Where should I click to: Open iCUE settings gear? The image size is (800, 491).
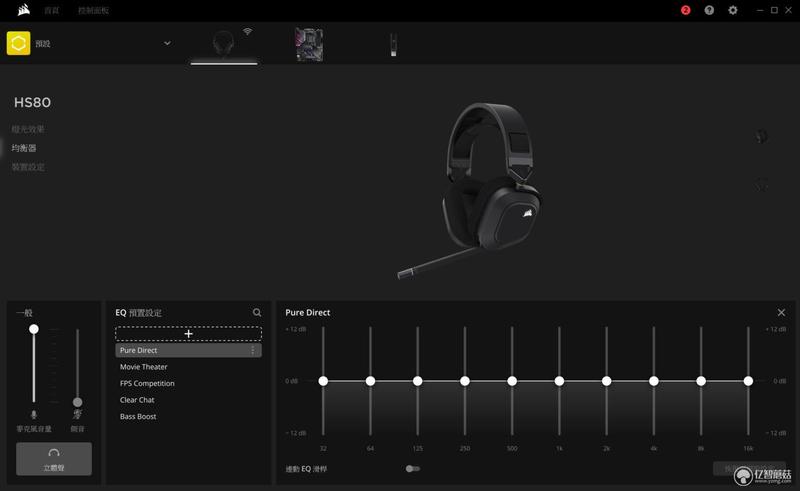[x=733, y=10]
